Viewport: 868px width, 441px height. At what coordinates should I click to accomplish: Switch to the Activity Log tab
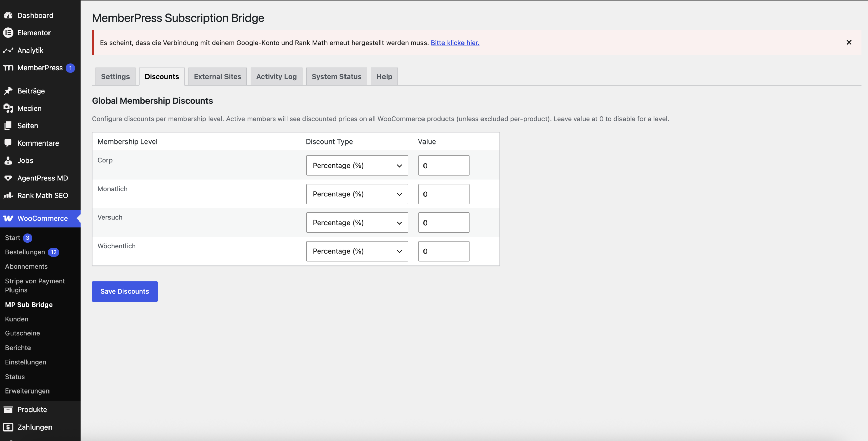pos(276,76)
